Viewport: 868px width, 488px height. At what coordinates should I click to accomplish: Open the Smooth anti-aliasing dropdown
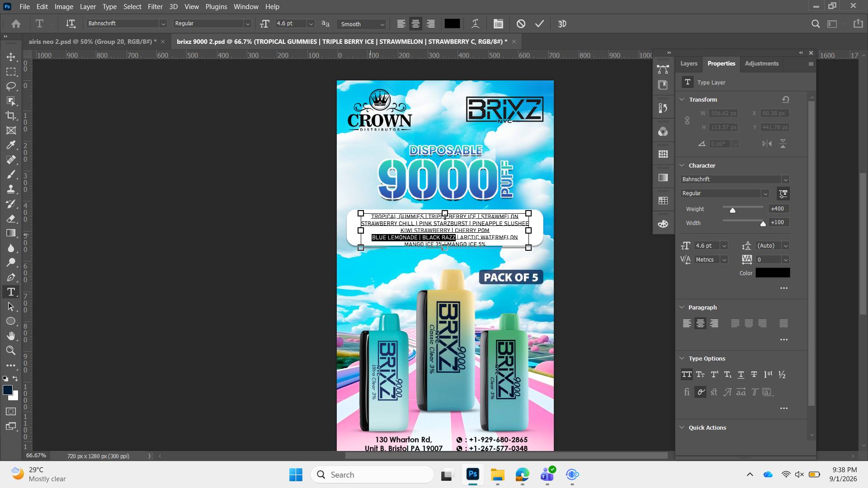(363, 24)
